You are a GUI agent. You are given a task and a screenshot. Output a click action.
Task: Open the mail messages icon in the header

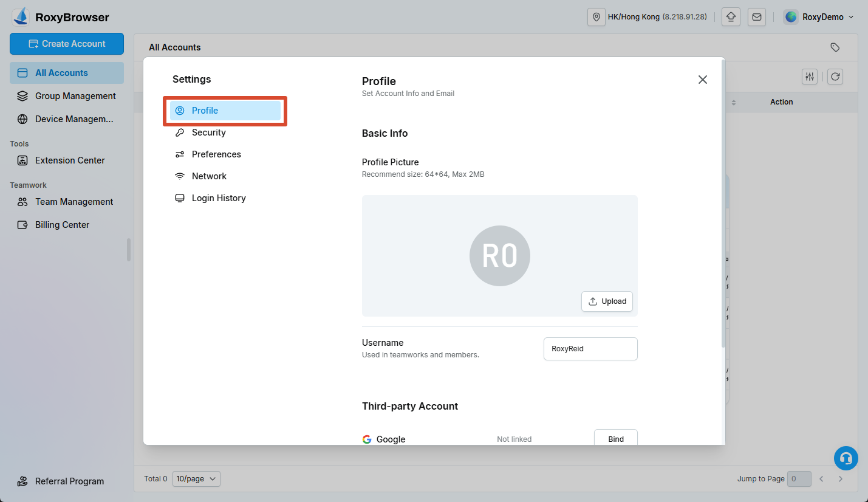[x=757, y=17]
